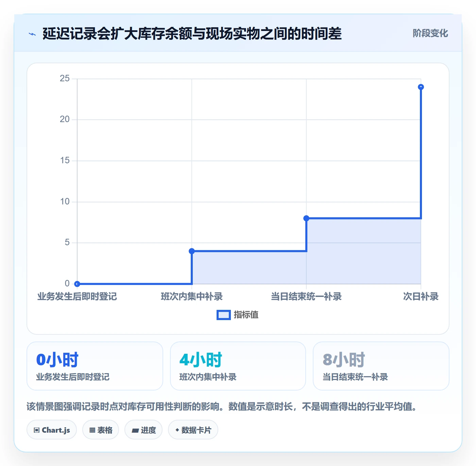Click the Chart.js tag chip
This screenshot has height=466, width=476.
coord(52,430)
